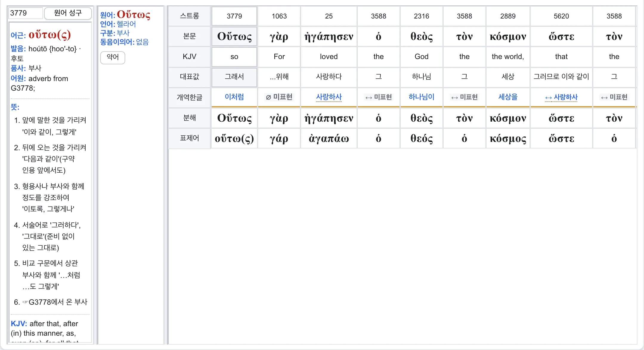Click the 그래서 cell in 대표값 row
Viewport: 644px width, 350px height.
pos(234,77)
